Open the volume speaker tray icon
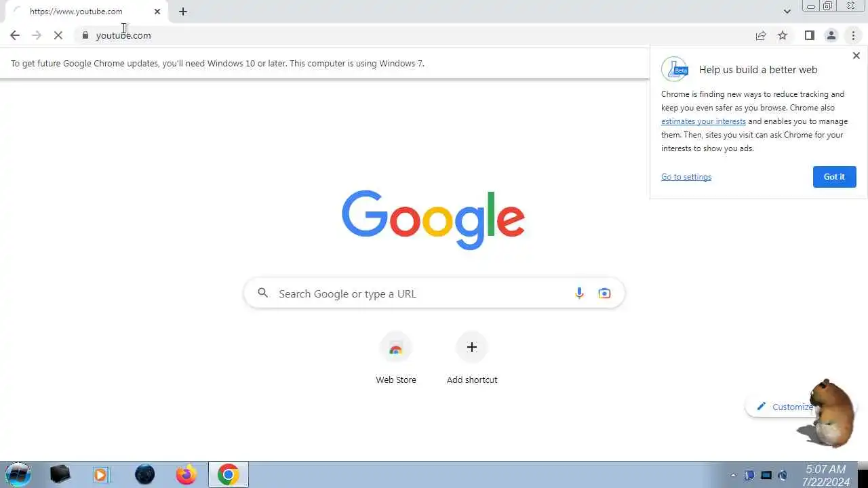 tap(783, 475)
